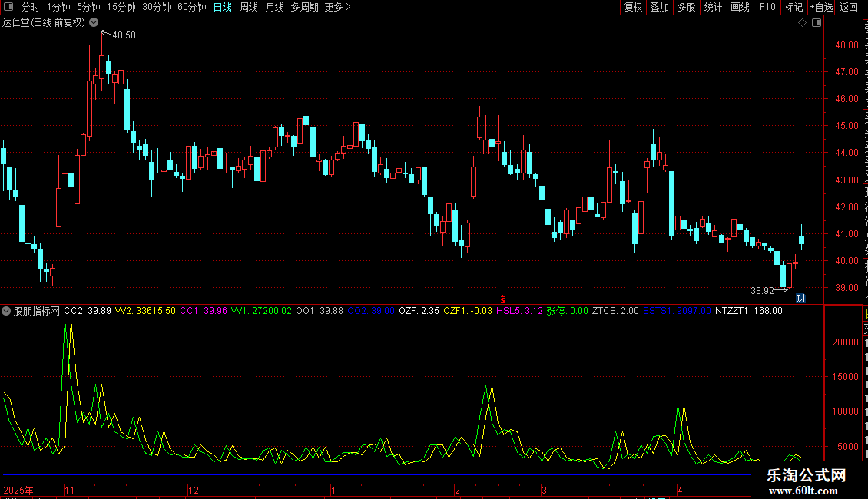Viewport: 868px width, 499px height.
Task: Open the 多股 multi-stock view
Action: click(x=686, y=7)
